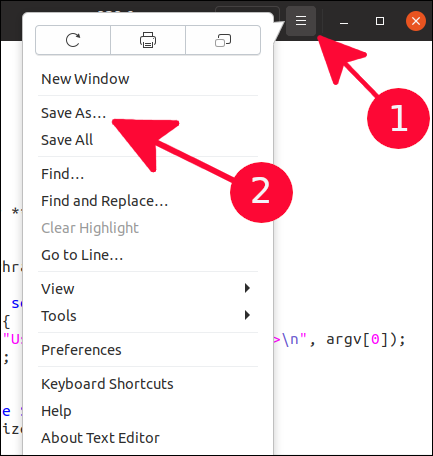Click the fullscreen window icon

click(x=223, y=40)
